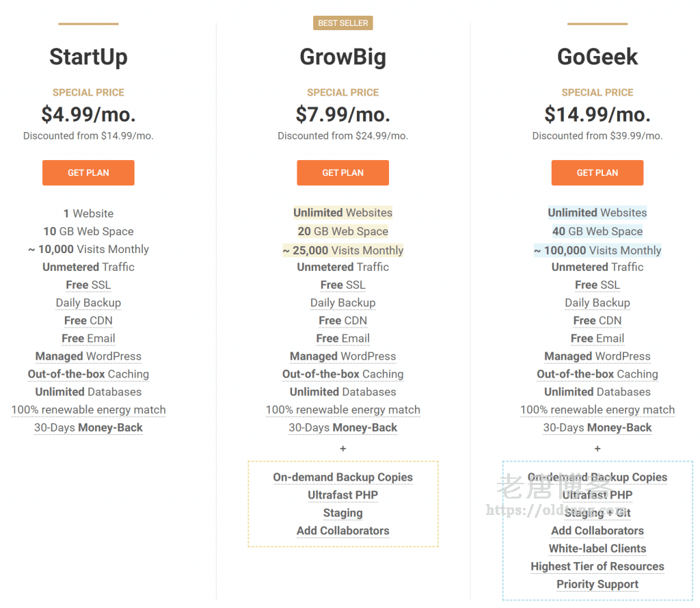Open White-label Clients in GoGeek extras
The image size is (700, 608).
597,548
